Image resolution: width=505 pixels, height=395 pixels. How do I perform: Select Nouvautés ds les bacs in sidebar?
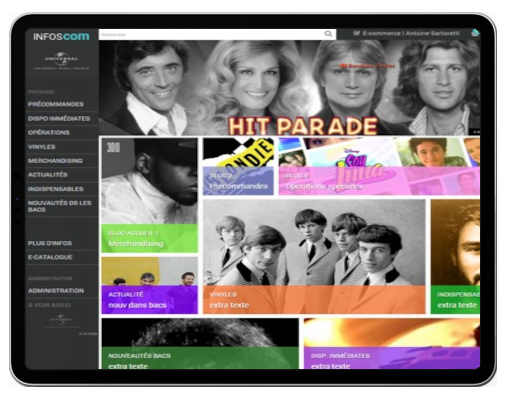pyautogui.click(x=59, y=206)
